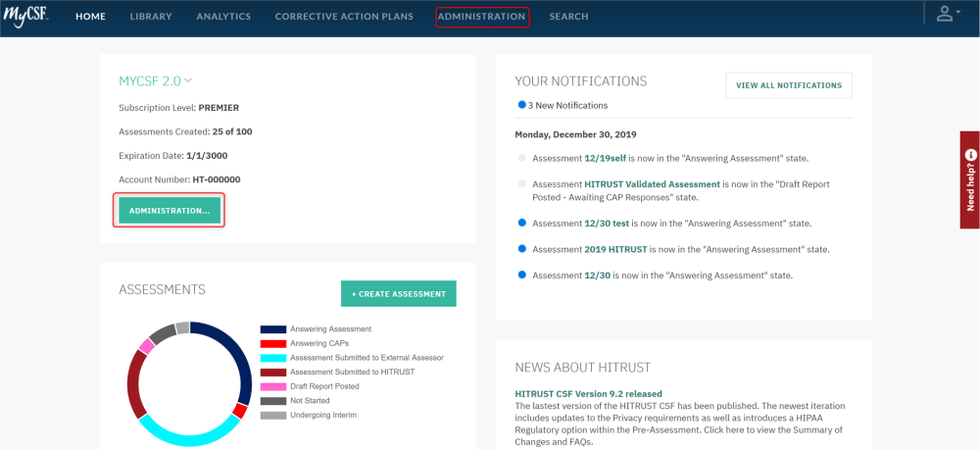Click the dark red donut chart segment

[133, 384]
